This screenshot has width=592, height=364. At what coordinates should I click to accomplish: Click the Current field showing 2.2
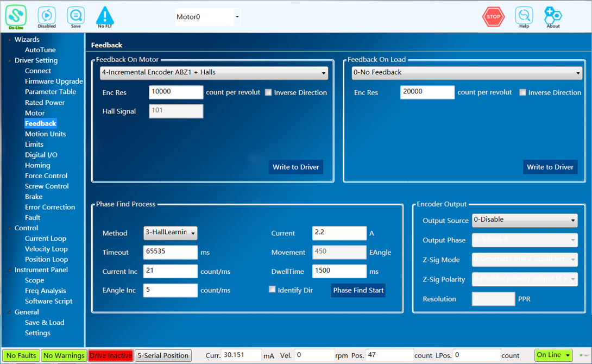[339, 233]
